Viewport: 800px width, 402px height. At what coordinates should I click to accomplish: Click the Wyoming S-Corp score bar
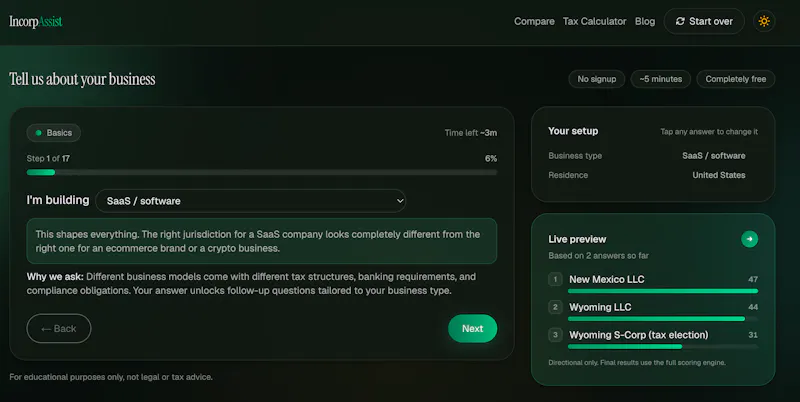[x=663, y=346]
